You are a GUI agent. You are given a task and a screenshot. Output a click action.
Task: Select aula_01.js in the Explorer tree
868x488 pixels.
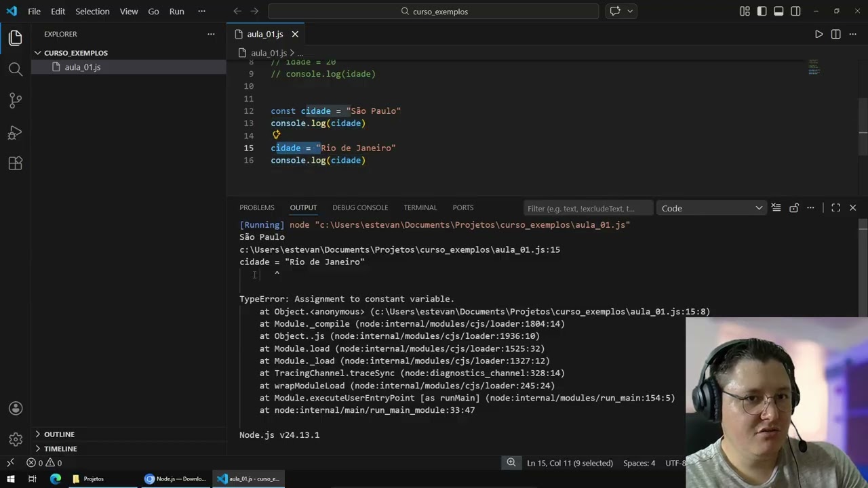(x=83, y=67)
